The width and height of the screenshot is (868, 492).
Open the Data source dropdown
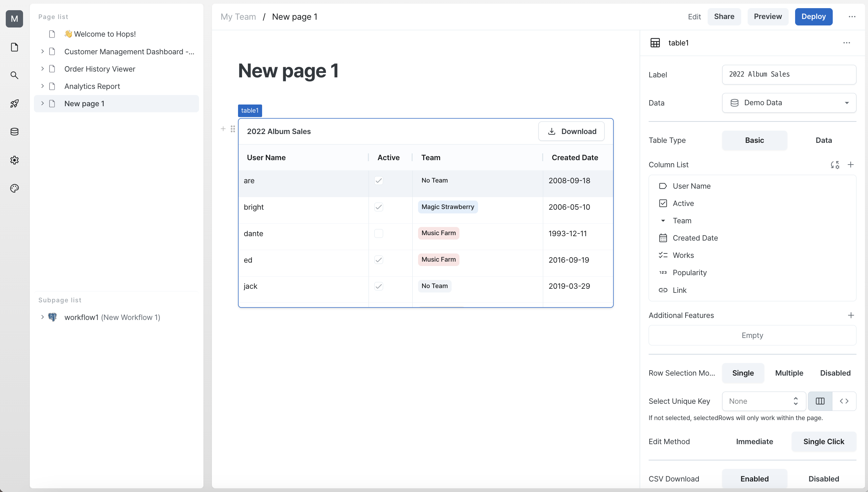point(789,102)
